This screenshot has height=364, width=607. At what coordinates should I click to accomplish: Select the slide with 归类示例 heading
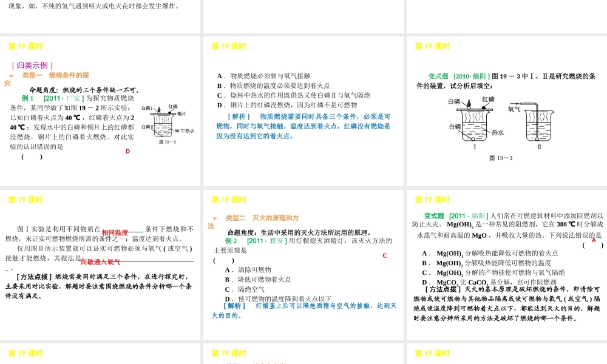click(100, 112)
